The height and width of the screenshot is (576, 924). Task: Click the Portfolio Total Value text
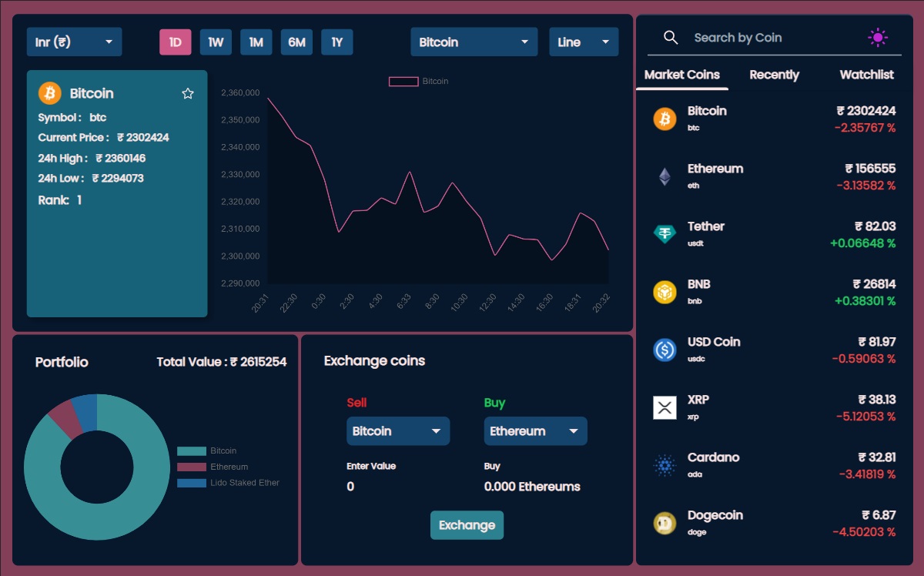tap(222, 362)
